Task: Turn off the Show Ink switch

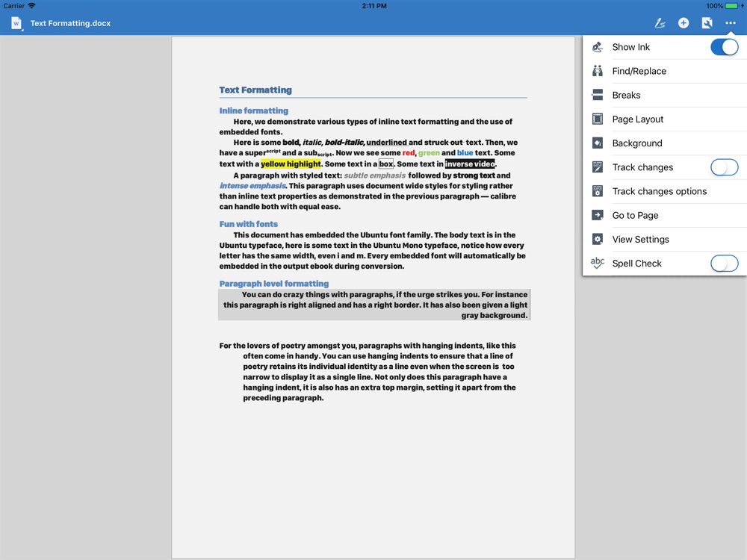Action: (x=724, y=47)
